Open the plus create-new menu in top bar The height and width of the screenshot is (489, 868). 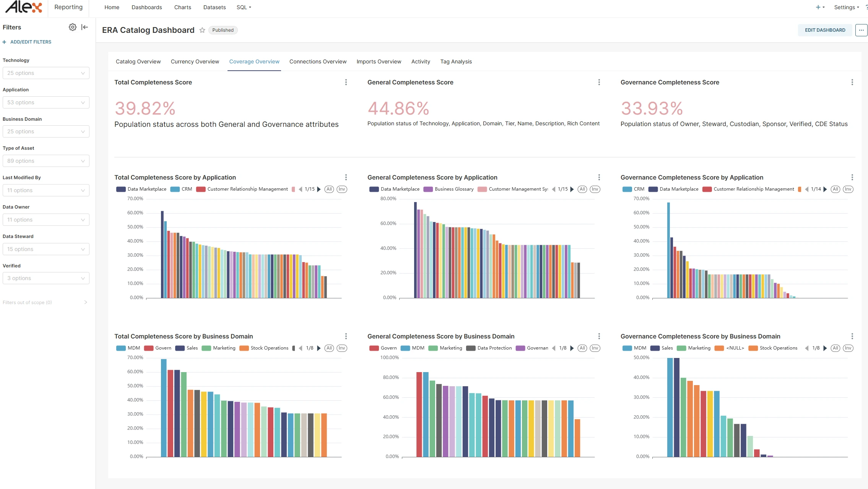coord(818,7)
